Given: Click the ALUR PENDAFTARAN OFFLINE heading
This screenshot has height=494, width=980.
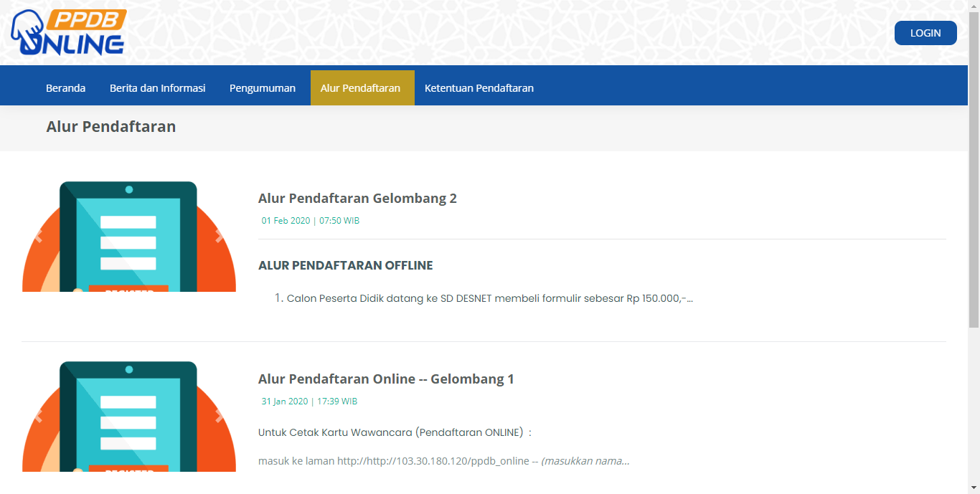Looking at the screenshot, I should 345,265.
